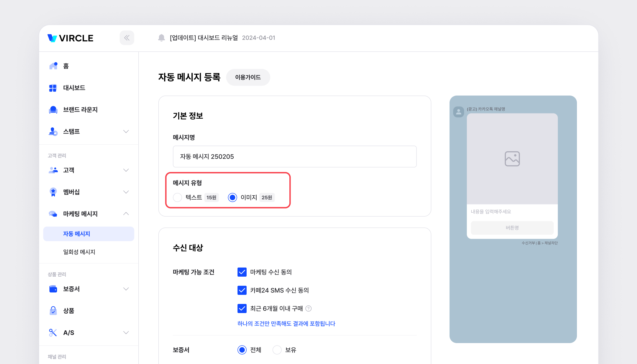
Task: Click the image placeholder in preview
Action: (x=512, y=159)
